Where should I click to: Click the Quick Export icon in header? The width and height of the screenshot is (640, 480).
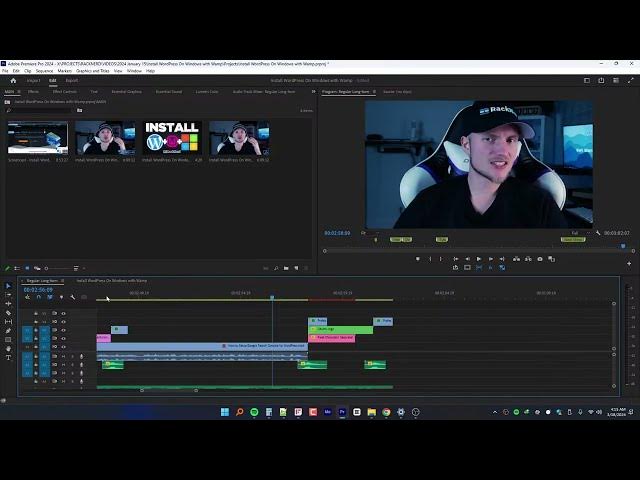pyautogui.click(x=601, y=80)
